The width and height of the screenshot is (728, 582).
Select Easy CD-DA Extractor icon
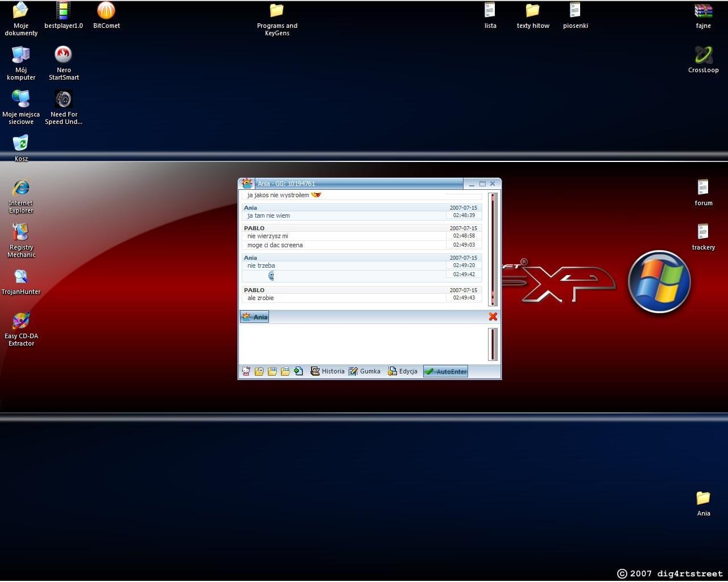(x=21, y=329)
